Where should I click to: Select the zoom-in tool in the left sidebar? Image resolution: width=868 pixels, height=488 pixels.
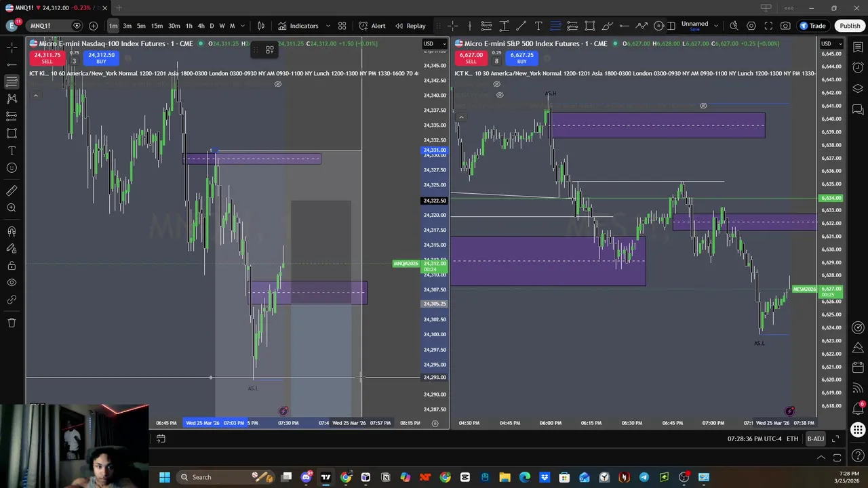(12, 208)
